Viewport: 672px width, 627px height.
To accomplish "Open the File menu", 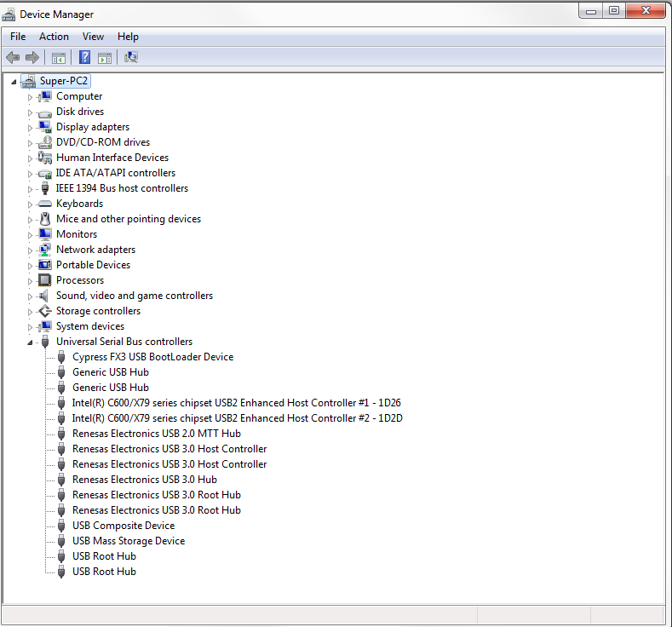I will (x=18, y=37).
